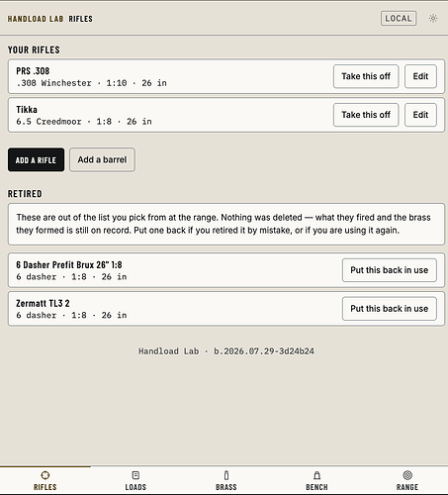Edit the Tikka rifle
The height and width of the screenshot is (495, 448).
(420, 115)
